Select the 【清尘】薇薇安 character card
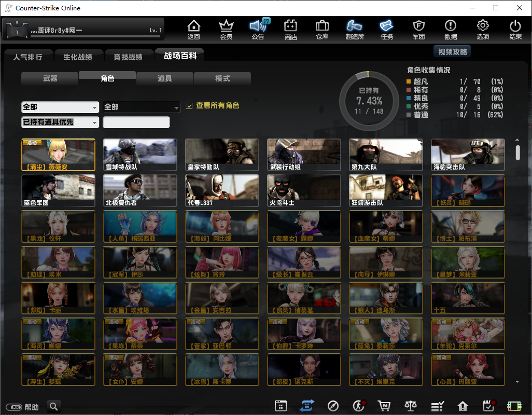The width and height of the screenshot is (532, 415). click(x=59, y=155)
